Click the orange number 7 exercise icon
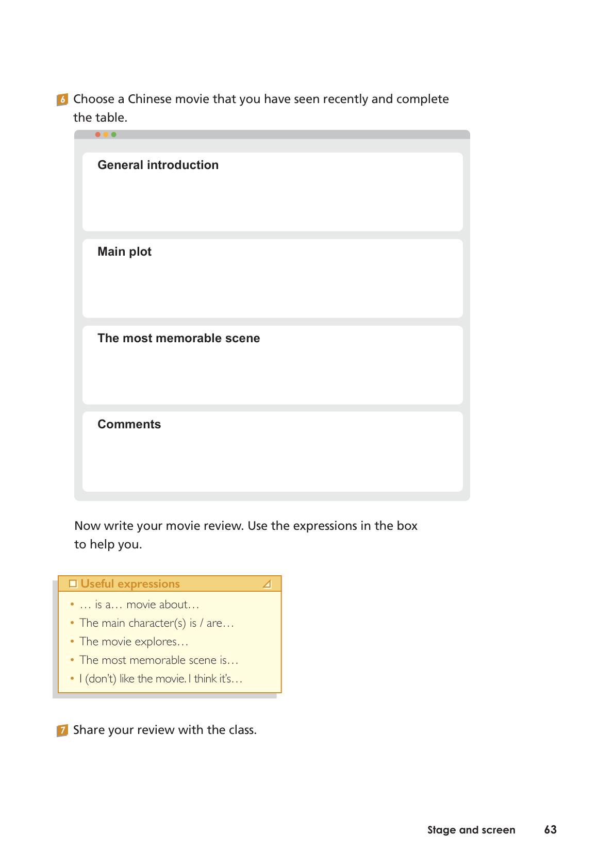The image size is (614, 868). (62, 730)
